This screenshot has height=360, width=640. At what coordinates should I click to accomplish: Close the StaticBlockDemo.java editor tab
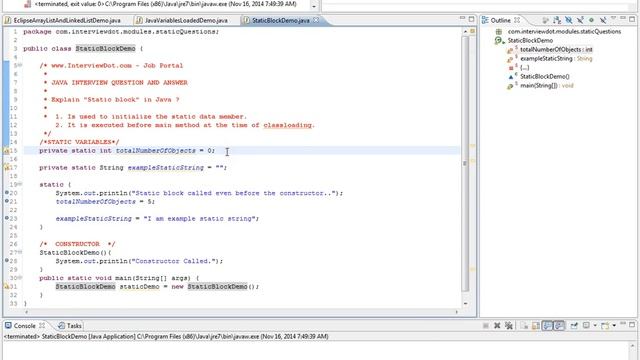[316, 20]
